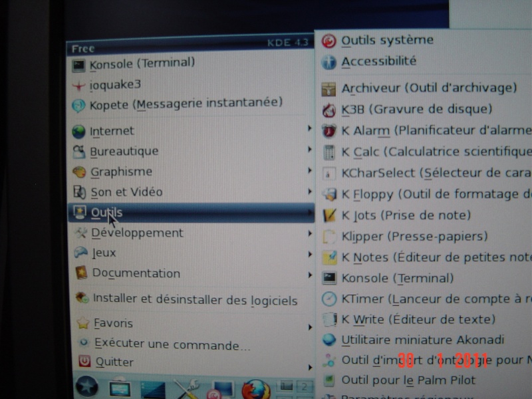Expand the Son et Vidéo submenu arrow
Screen dimensions: 532x399
(309, 192)
